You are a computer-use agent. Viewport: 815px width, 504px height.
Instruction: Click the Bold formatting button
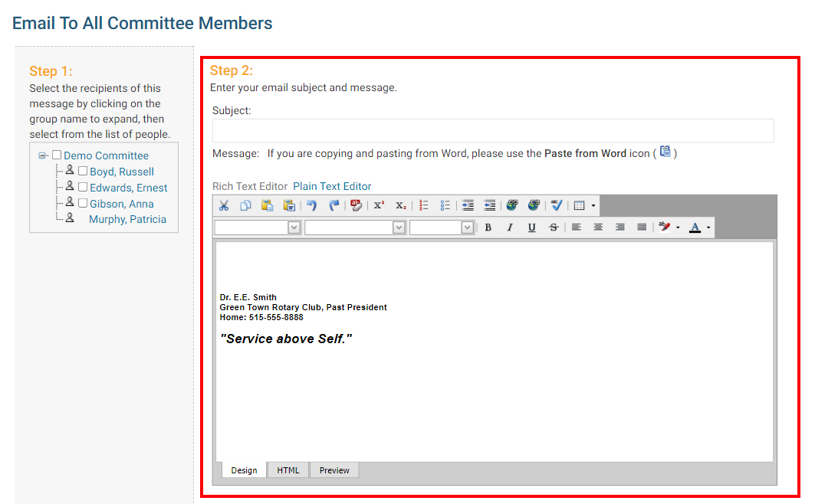coord(488,227)
